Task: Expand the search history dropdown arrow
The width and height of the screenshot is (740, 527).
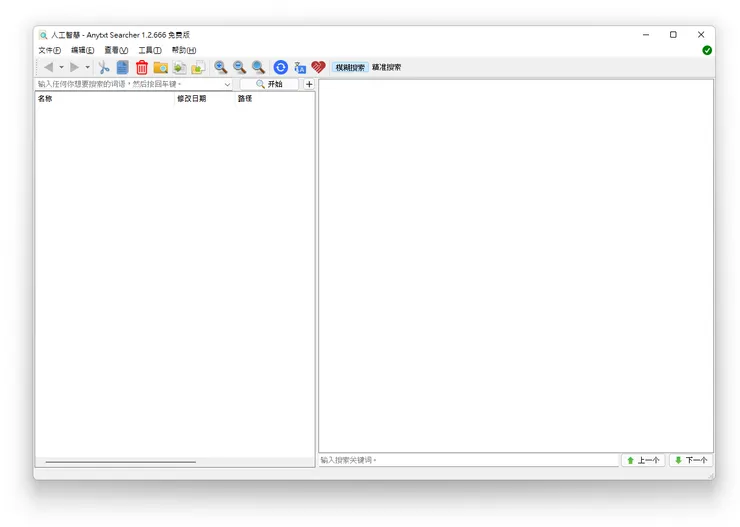Action: click(x=227, y=84)
